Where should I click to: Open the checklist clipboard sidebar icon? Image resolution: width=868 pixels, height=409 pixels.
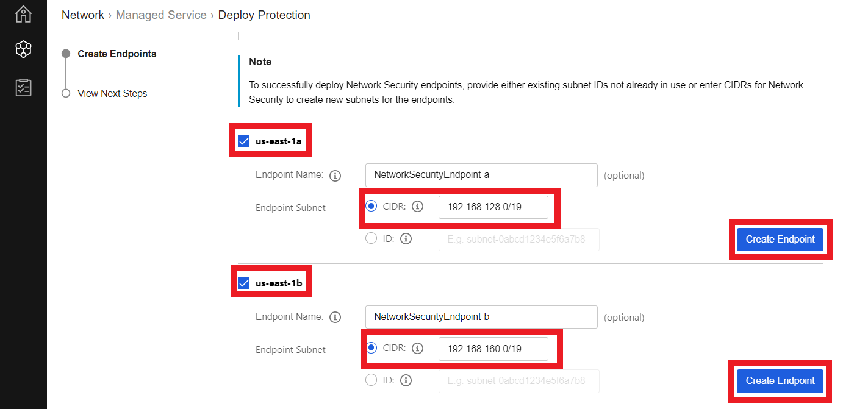[x=23, y=87]
